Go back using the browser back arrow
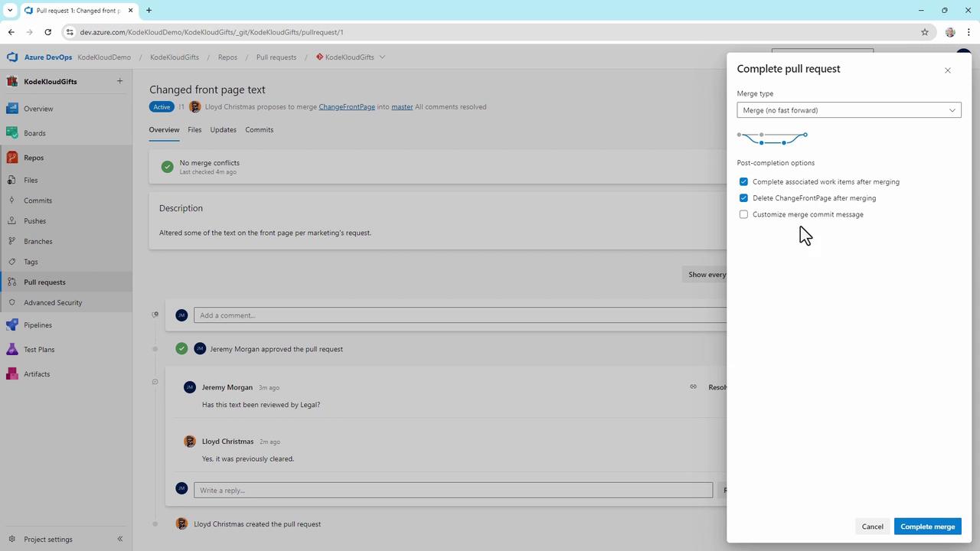Viewport: 980px width, 551px height. (x=11, y=32)
